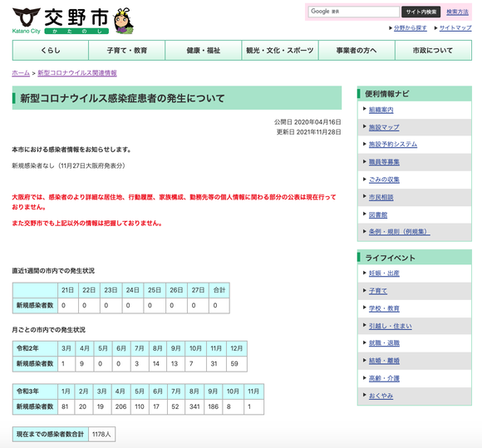Open 新型コロナウイルス関連情報 breadcrumb link

(x=77, y=73)
